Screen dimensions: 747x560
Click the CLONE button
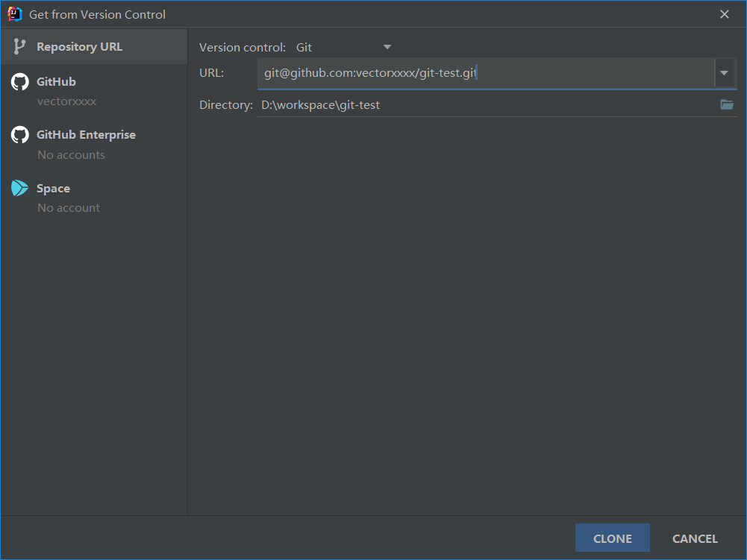coord(612,538)
